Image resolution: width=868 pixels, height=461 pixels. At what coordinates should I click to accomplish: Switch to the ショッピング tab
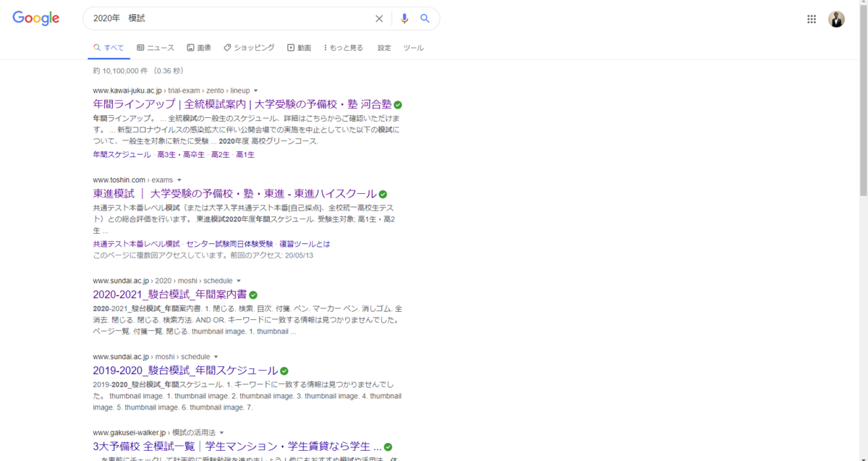249,48
